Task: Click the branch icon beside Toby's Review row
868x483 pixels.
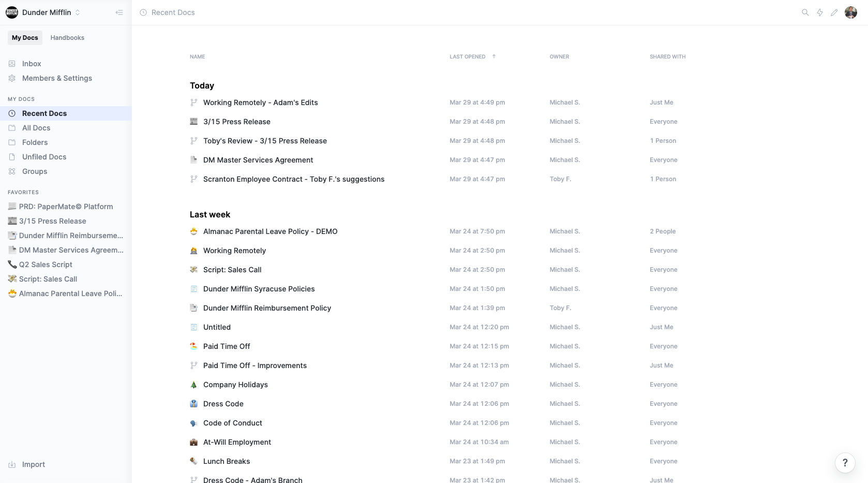Action: [194, 141]
